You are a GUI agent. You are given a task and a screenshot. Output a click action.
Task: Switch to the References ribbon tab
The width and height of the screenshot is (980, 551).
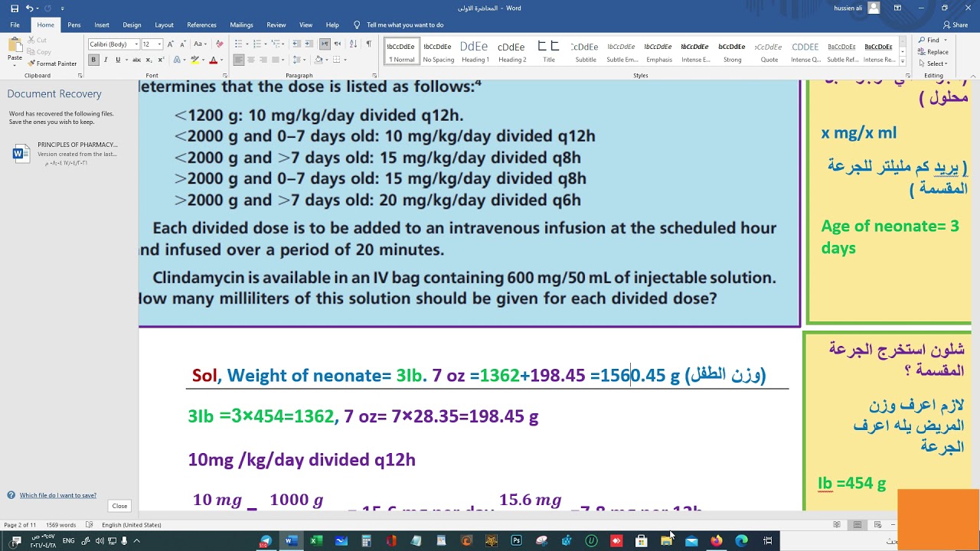[202, 25]
